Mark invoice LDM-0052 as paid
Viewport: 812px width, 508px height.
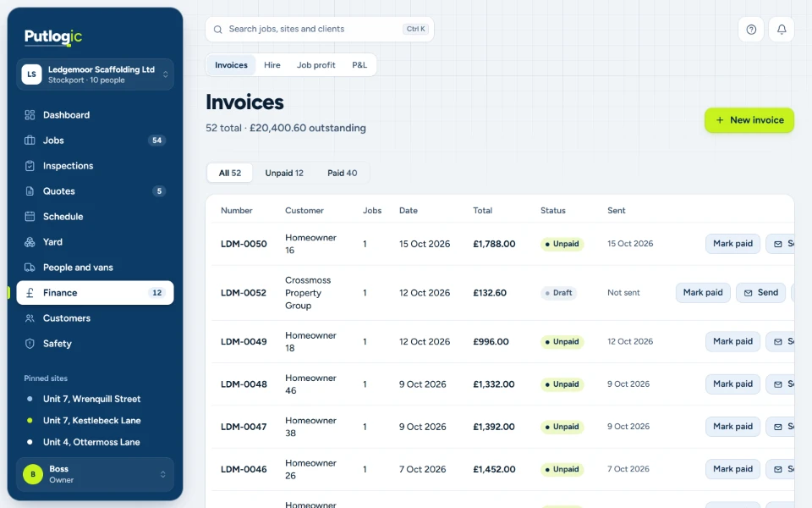tap(703, 293)
